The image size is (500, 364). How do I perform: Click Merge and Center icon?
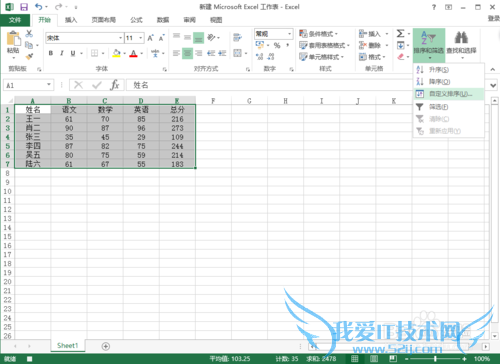[237, 53]
